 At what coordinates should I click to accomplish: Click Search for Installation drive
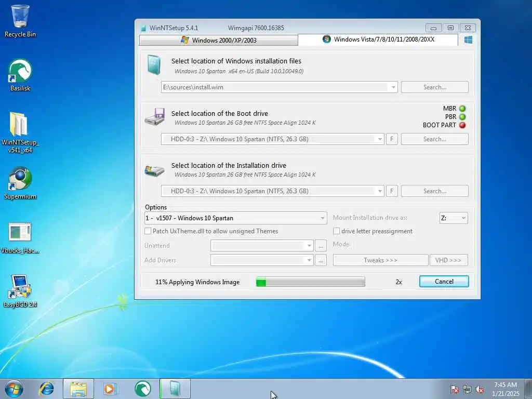[x=435, y=191]
